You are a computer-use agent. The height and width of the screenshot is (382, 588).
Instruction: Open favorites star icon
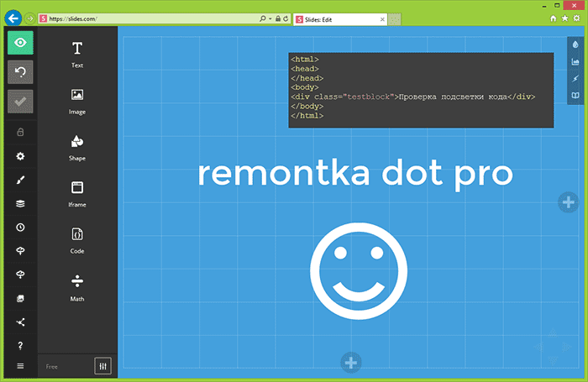[564, 18]
